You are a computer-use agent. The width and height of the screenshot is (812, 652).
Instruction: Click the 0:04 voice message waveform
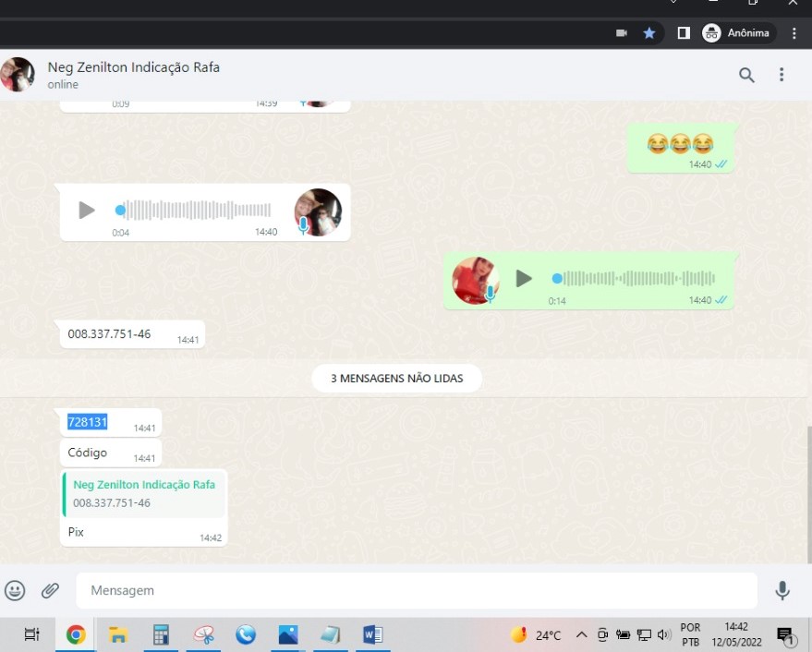click(x=196, y=211)
